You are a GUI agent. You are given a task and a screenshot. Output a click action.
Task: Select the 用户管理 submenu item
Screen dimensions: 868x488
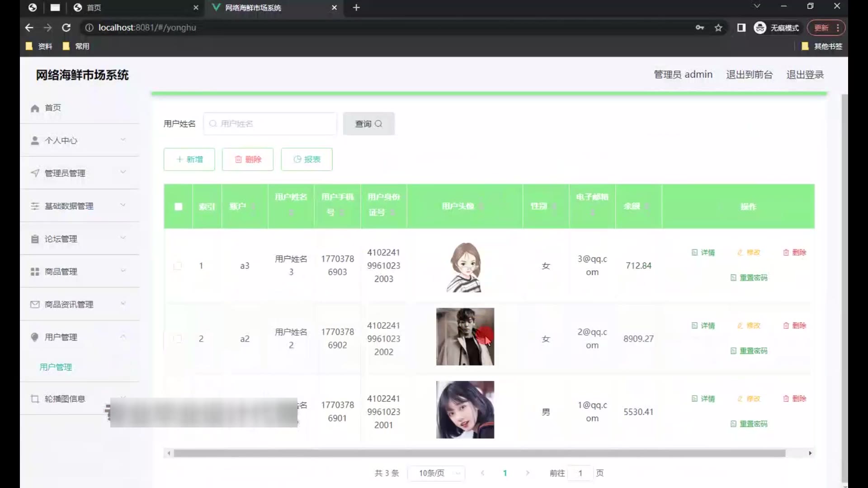tap(56, 367)
